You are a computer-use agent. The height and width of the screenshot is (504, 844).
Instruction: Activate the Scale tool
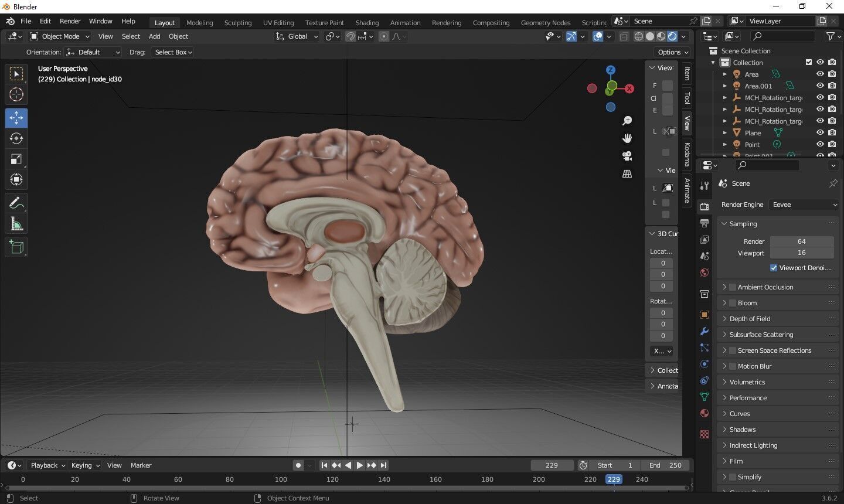16,159
